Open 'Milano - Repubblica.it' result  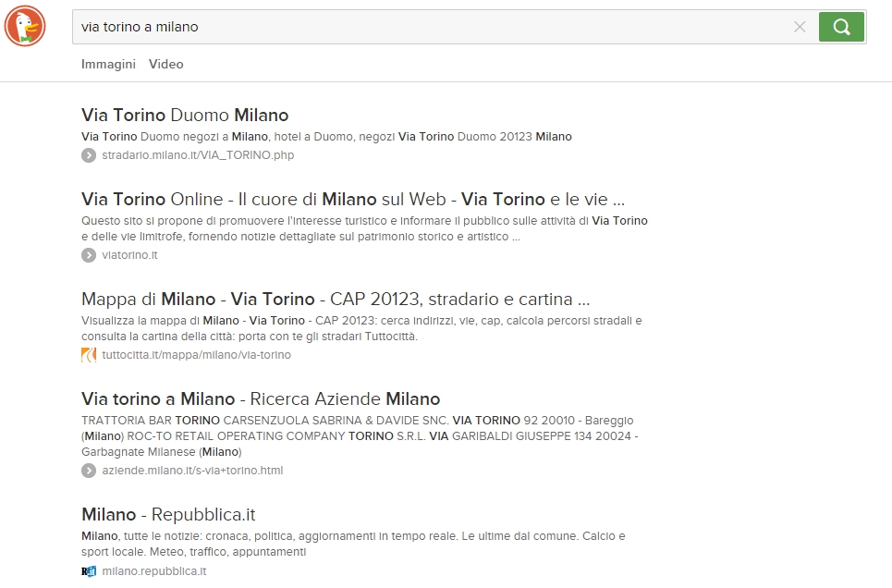[168, 515]
